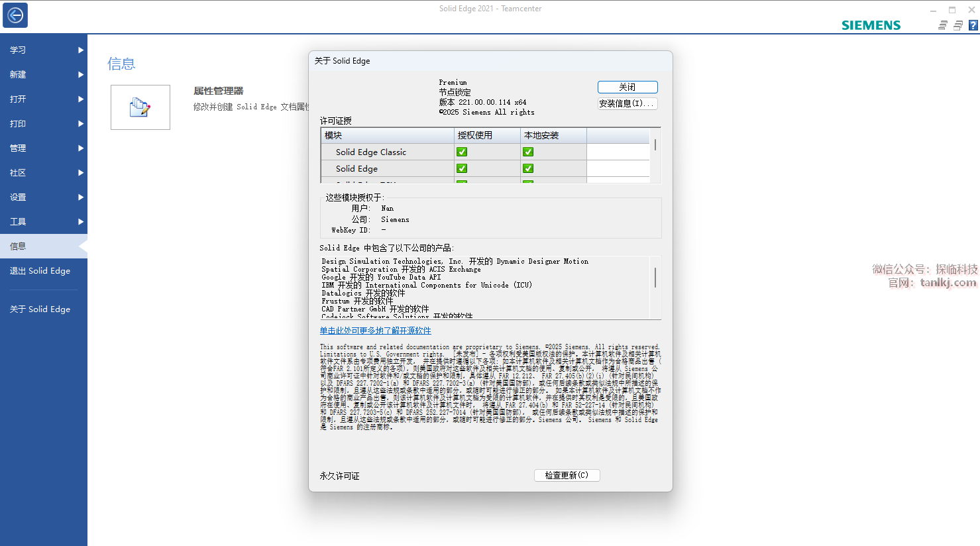This screenshot has width=980, height=546.
Task: Open the 属性管理器 property manager icon
Action: pyautogui.click(x=140, y=107)
